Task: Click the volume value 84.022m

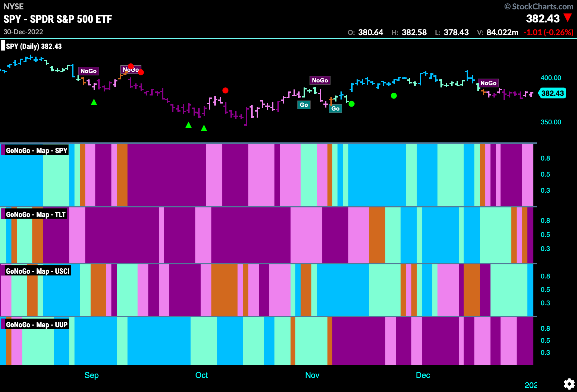Action: [x=503, y=32]
